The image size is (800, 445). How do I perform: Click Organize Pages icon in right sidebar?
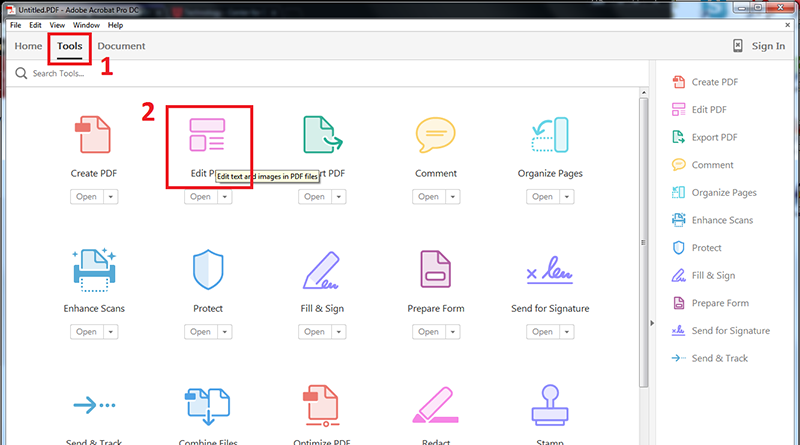(x=679, y=192)
